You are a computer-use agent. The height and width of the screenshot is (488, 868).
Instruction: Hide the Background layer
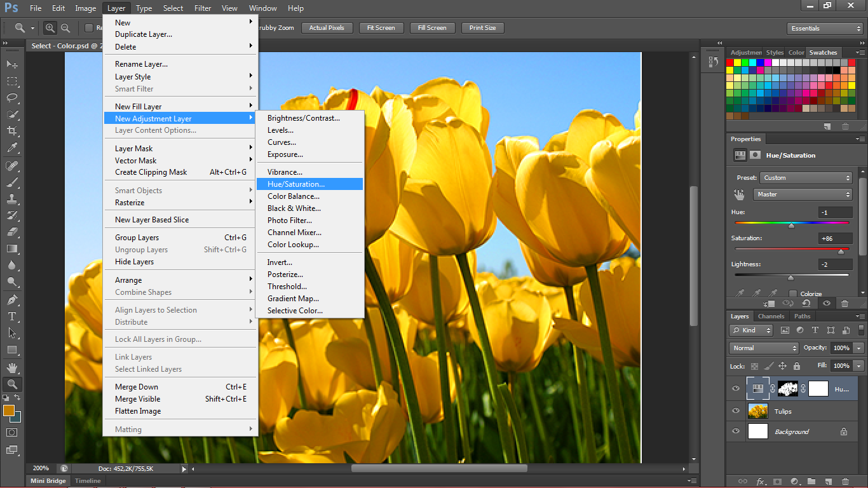tap(736, 431)
